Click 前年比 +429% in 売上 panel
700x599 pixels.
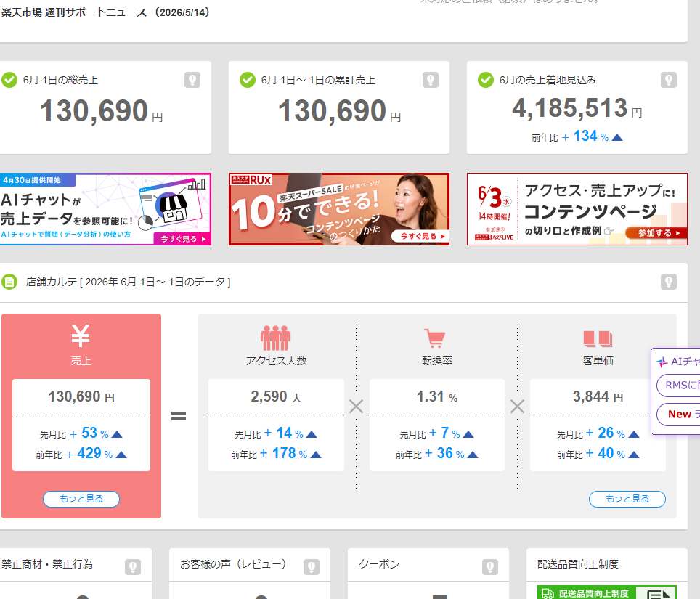(81, 454)
